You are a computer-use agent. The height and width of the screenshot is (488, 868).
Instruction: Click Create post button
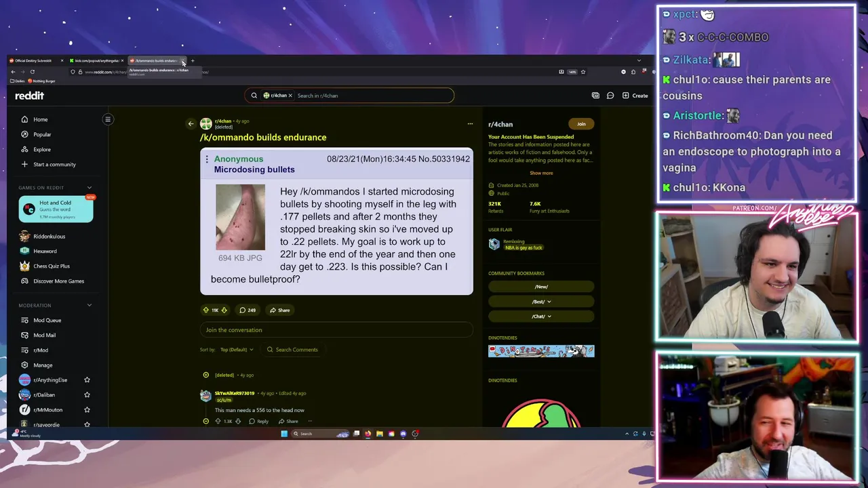635,96
